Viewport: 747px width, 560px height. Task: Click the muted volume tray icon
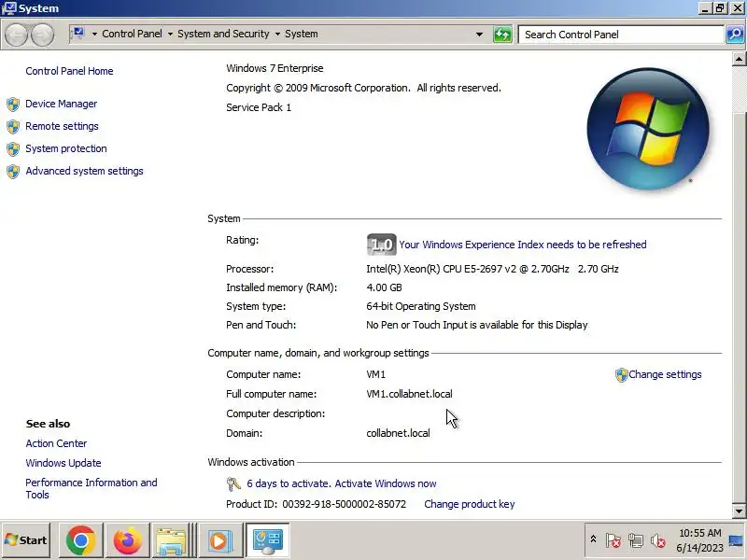point(658,540)
